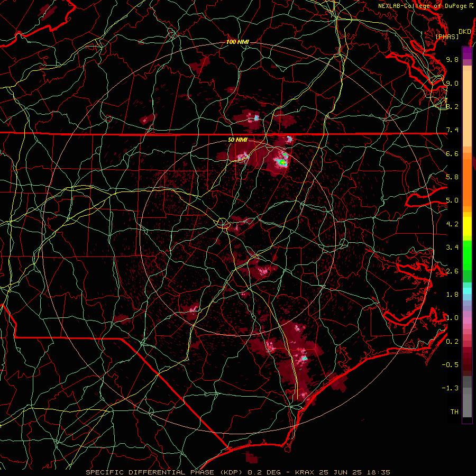This screenshot has height=476, width=476.
Task: Click the 1.8 scale value
Action: [452, 295]
